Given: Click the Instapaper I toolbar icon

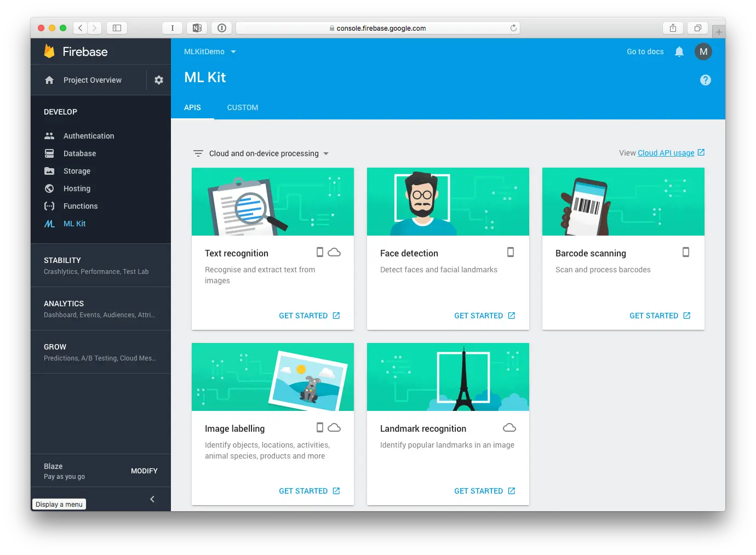Looking at the screenshot, I should coord(172,28).
